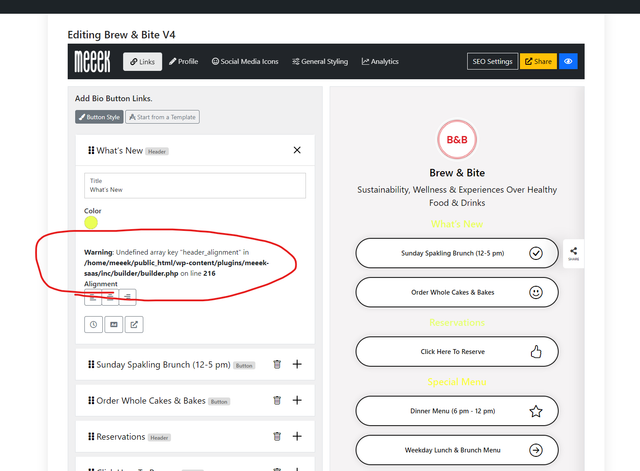The image size is (640, 471).
Task: Grab handle of Order Whole Cakes row
Action: [91, 400]
